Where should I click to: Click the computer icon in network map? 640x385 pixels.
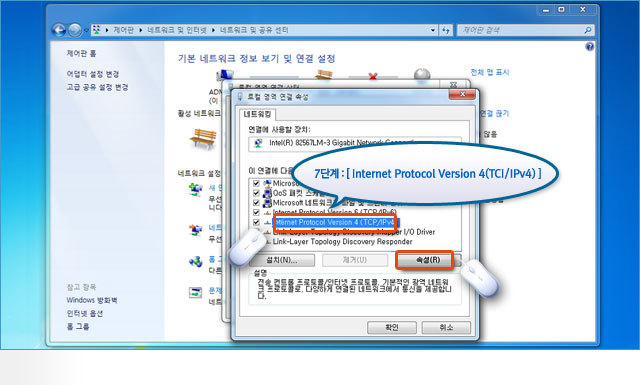click(224, 75)
